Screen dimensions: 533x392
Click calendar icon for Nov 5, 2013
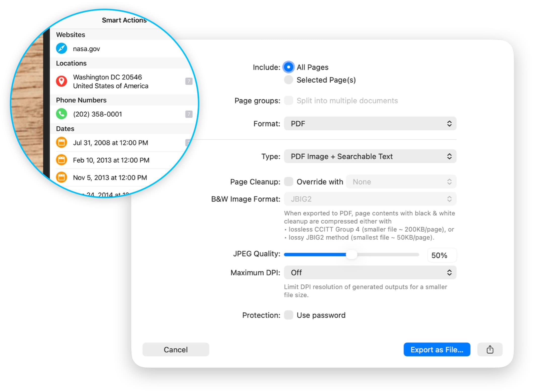point(61,177)
